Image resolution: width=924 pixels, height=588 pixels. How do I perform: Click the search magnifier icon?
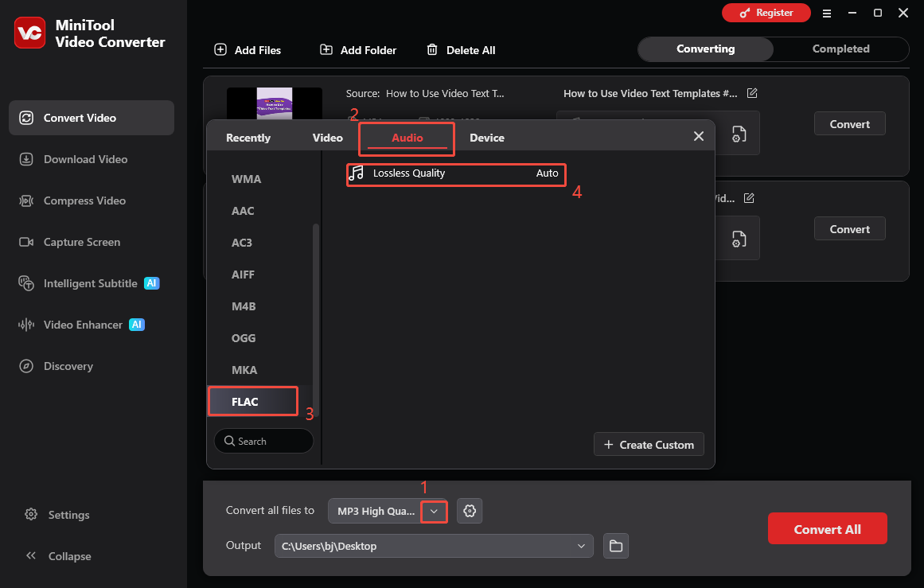tap(229, 441)
